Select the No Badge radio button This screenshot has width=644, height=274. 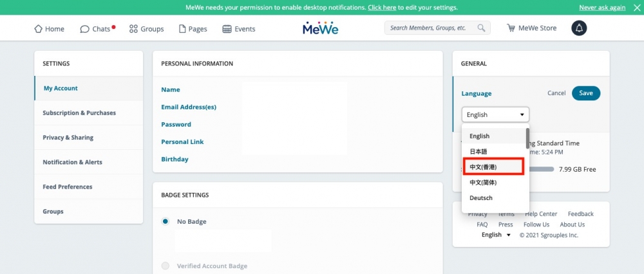click(166, 221)
